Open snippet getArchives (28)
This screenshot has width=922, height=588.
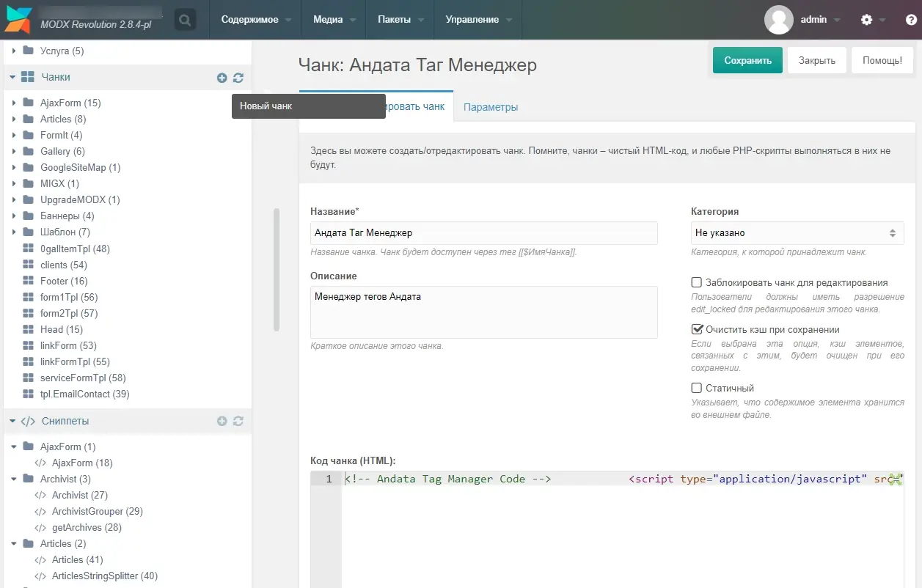coord(87,527)
